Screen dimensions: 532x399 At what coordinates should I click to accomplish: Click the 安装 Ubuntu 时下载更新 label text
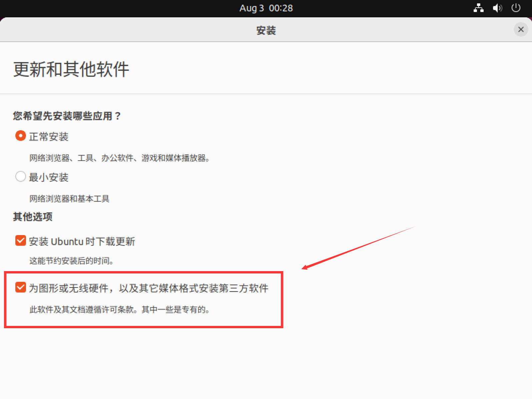(82, 241)
